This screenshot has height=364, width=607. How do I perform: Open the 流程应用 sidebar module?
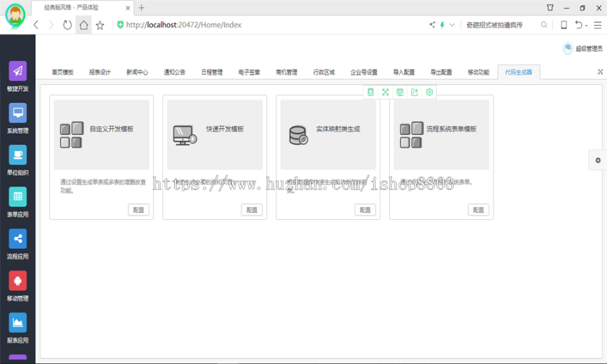[x=18, y=244]
